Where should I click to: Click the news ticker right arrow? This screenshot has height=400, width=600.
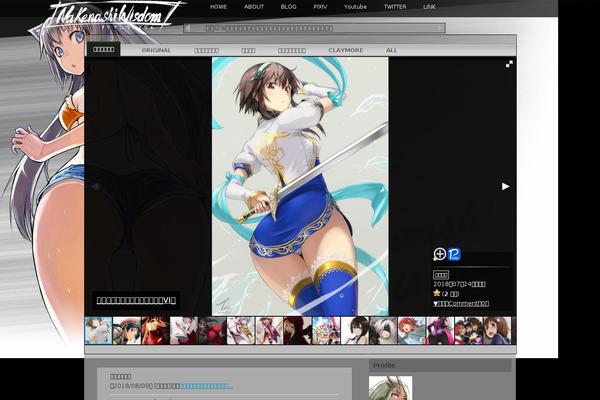coord(440,28)
